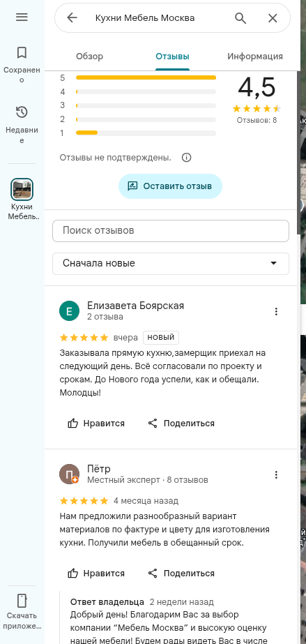
Task: Open Елизавета Боярская avatar
Action: (x=69, y=311)
